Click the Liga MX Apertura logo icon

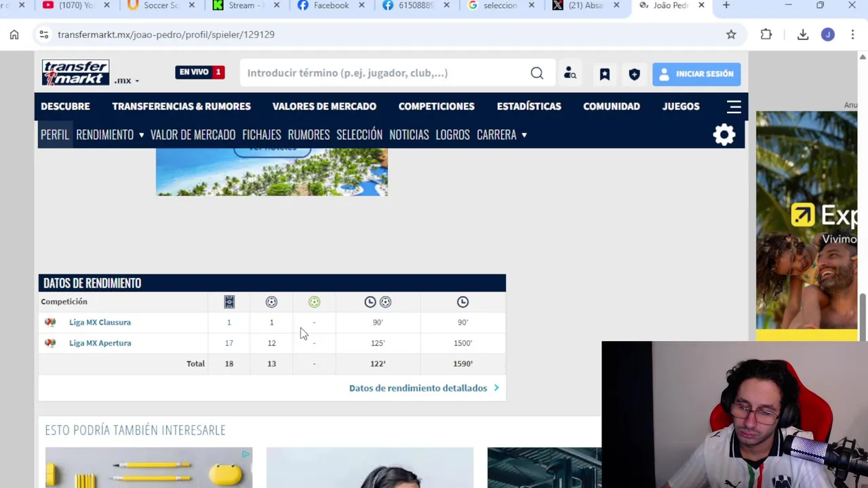coord(50,343)
